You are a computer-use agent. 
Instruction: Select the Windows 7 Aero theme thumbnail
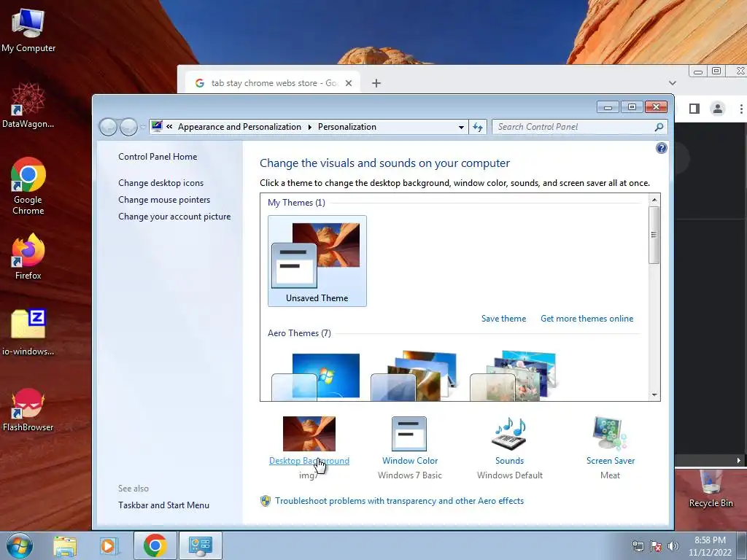pyautogui.click(x=317, y=376)
